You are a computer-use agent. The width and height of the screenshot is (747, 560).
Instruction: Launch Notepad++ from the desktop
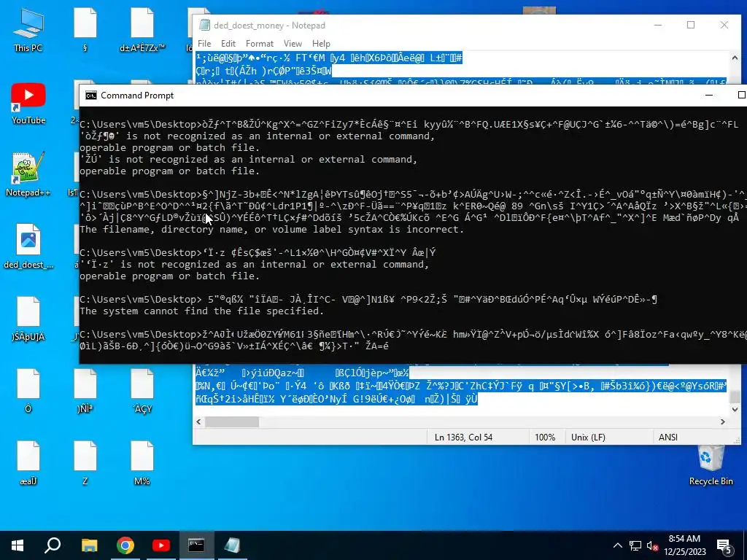[28, 175]
